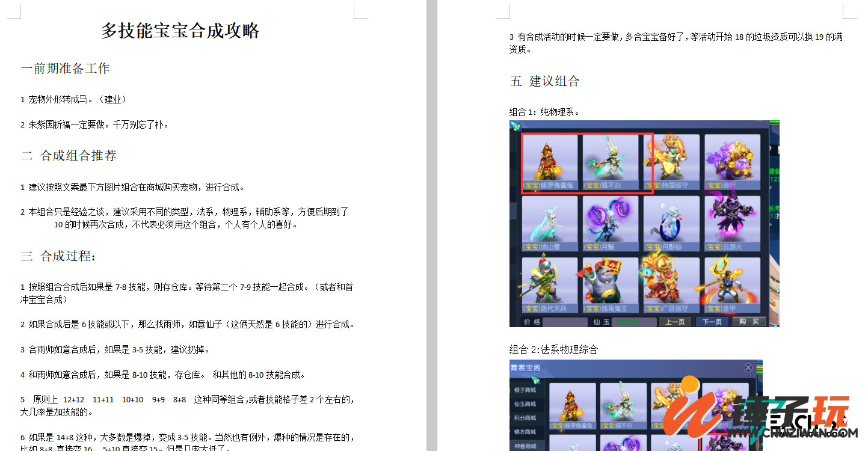868x451 pixels.
Task: Pick 持国巡守 pet in 组合 1 shop grid
Action: (x=671, y=162)
